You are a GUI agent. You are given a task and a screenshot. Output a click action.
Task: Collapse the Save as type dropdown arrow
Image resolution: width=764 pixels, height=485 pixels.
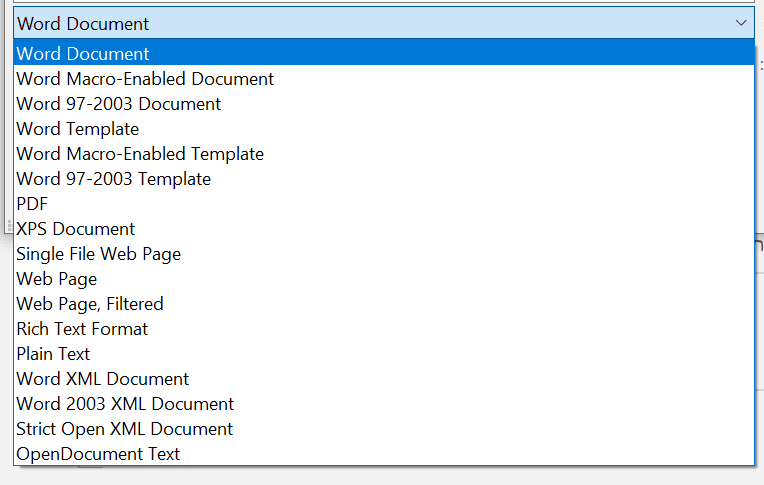tap(740, 23)
